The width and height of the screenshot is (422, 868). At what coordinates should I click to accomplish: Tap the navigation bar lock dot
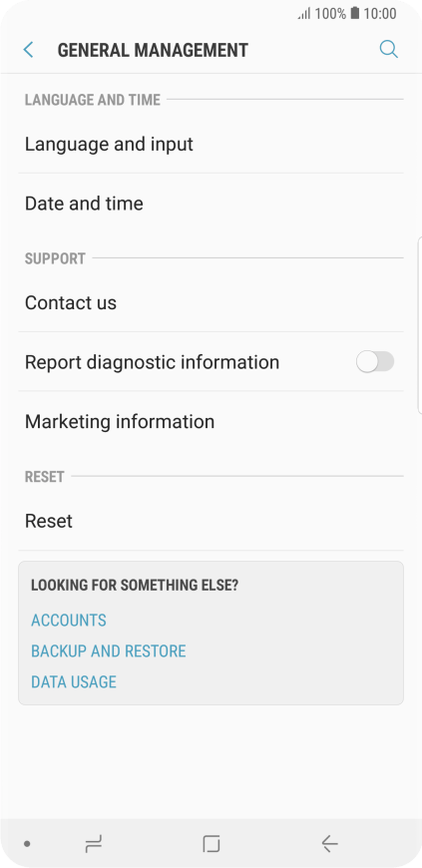pos(27,844)
